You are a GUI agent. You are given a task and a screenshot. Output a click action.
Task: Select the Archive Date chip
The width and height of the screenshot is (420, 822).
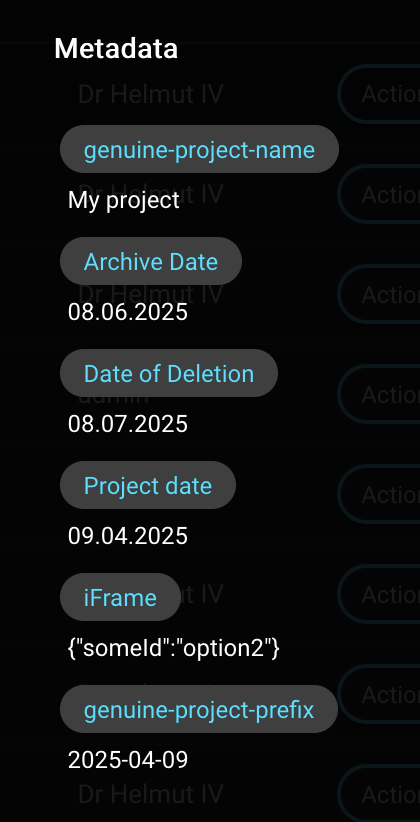[x=151, y=261]
